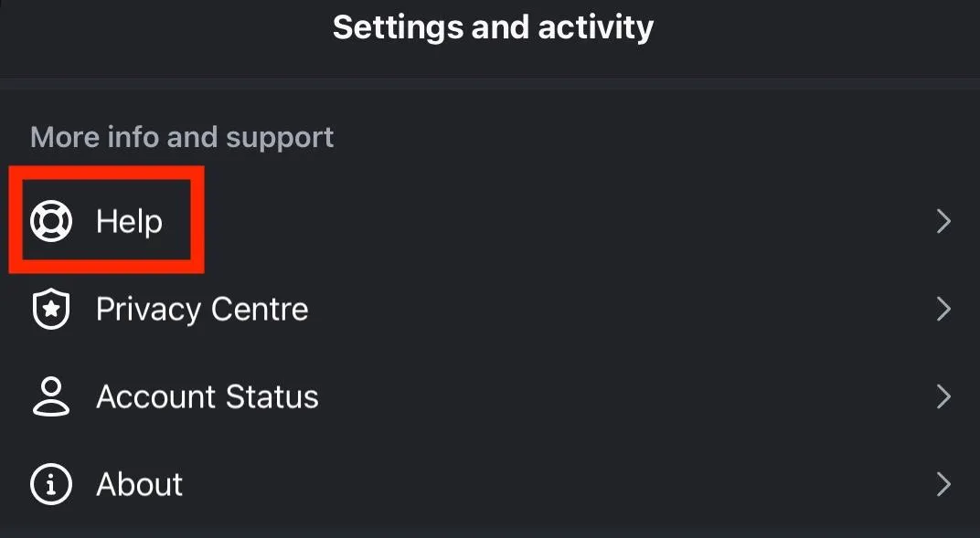The image size is (980, 538).
Task: Expand Help using its right chevron
Action: tap(943, 221)
